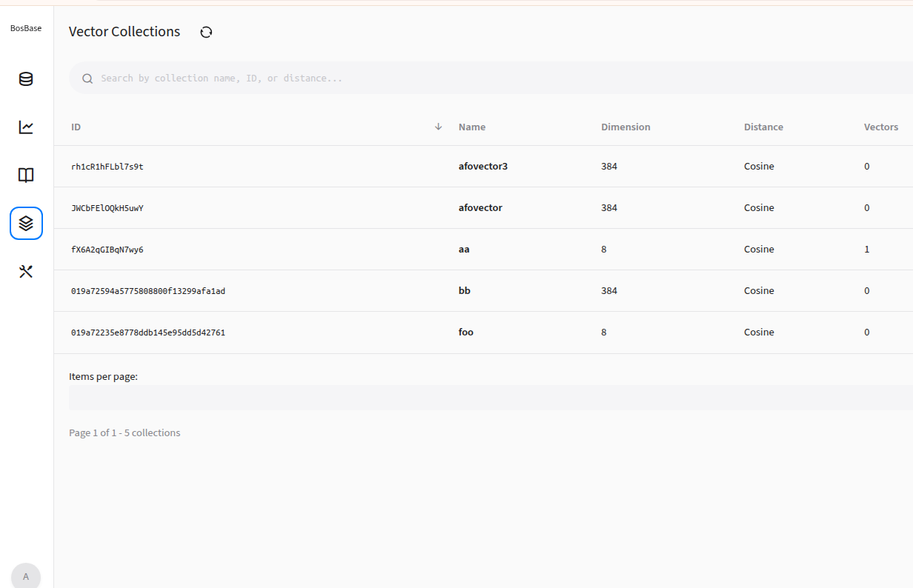Refresh the Vector Collections list

(x=206, y=32)
